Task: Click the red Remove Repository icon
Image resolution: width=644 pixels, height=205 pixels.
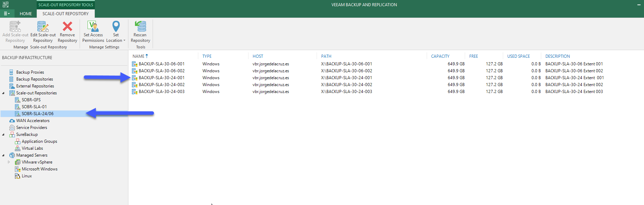Action: 67,26
